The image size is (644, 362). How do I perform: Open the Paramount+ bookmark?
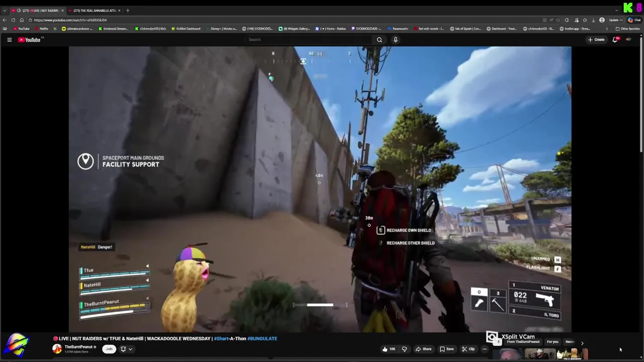coord(397,29)
